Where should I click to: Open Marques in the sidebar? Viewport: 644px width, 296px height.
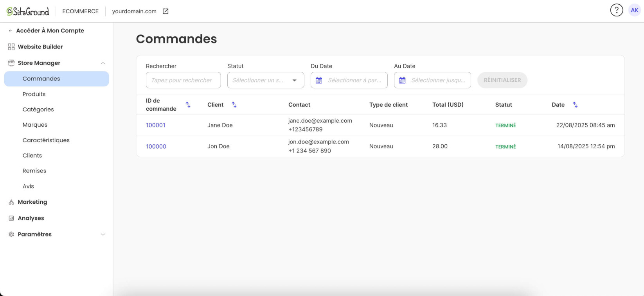coord(35,125)
